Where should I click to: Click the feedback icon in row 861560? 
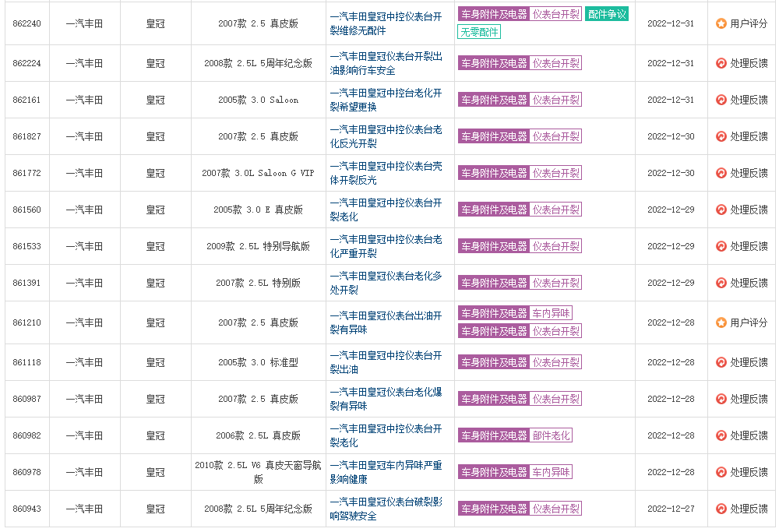(721, 210)
